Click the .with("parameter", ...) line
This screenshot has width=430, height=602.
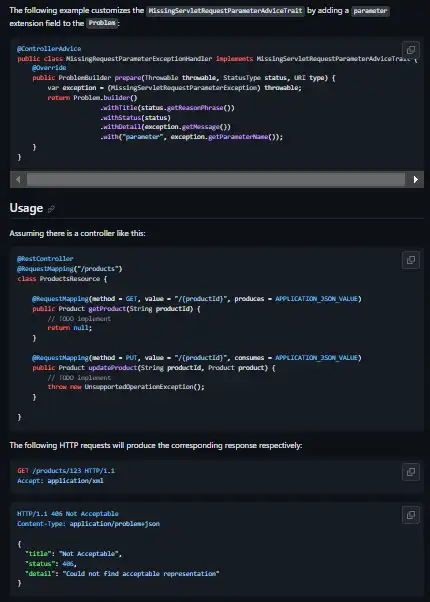tap(192, 137)
